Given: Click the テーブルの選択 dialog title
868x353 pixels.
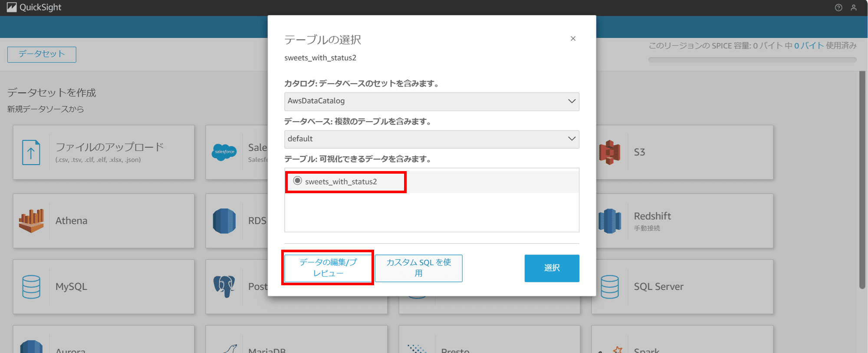Looking at the screenshot, I should [x=322, y=40].
